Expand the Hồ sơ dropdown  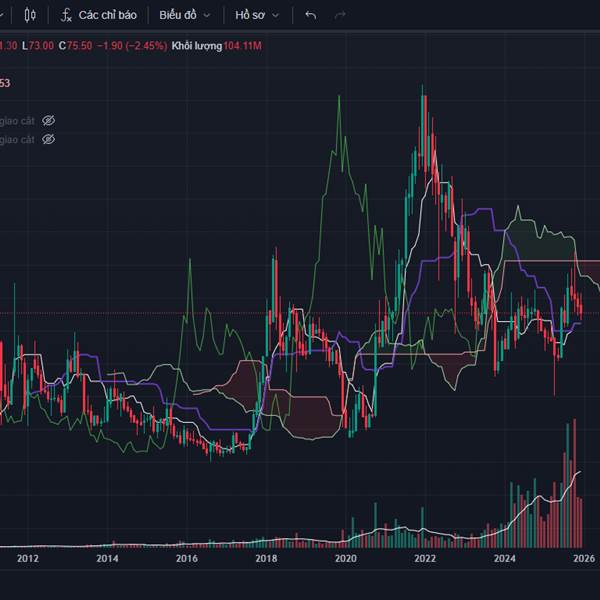point(257,15)
